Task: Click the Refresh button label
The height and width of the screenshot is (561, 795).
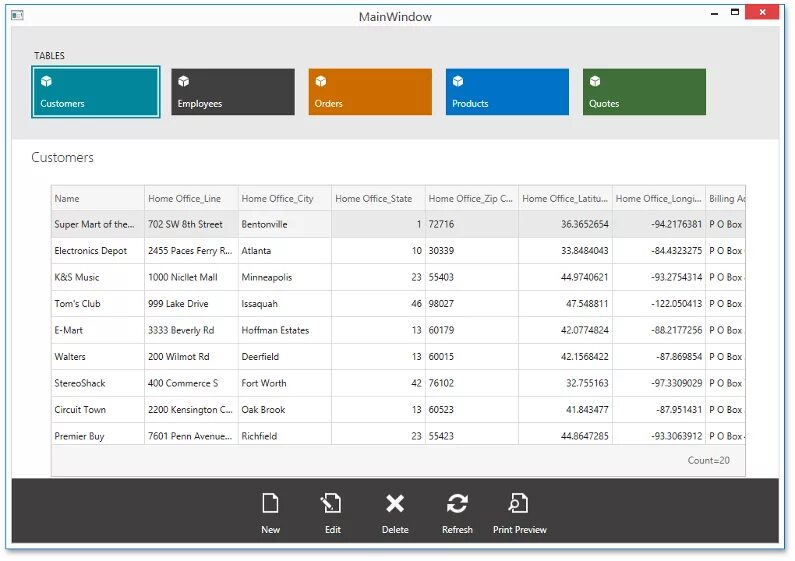Action: coord(457,530)
